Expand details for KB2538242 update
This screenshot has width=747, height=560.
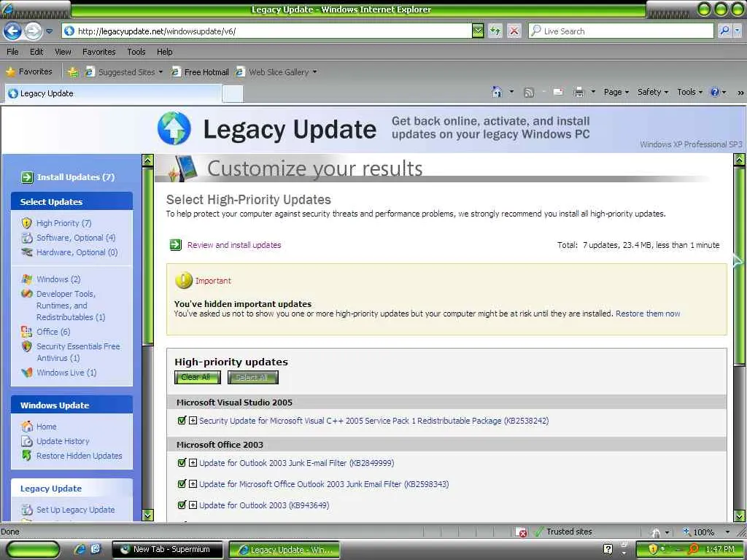point(193,421)
